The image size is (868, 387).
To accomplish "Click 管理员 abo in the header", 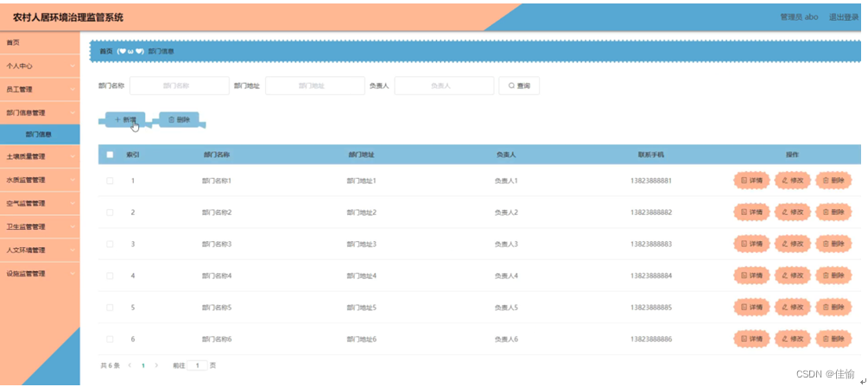I will (799, 17).
